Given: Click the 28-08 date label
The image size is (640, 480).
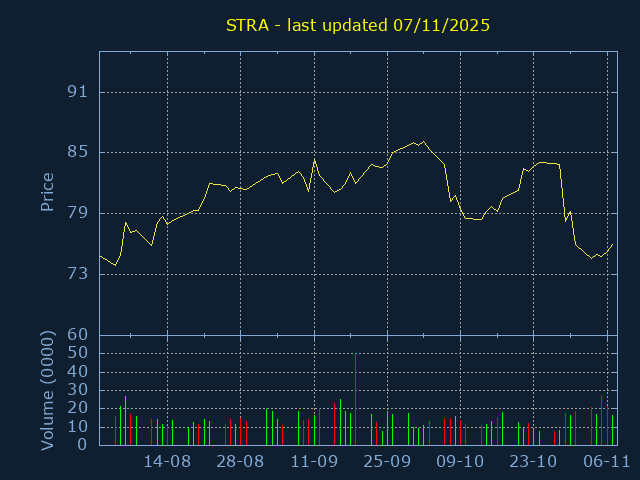Looking at the screenshot, I should [x=241, y=462].
